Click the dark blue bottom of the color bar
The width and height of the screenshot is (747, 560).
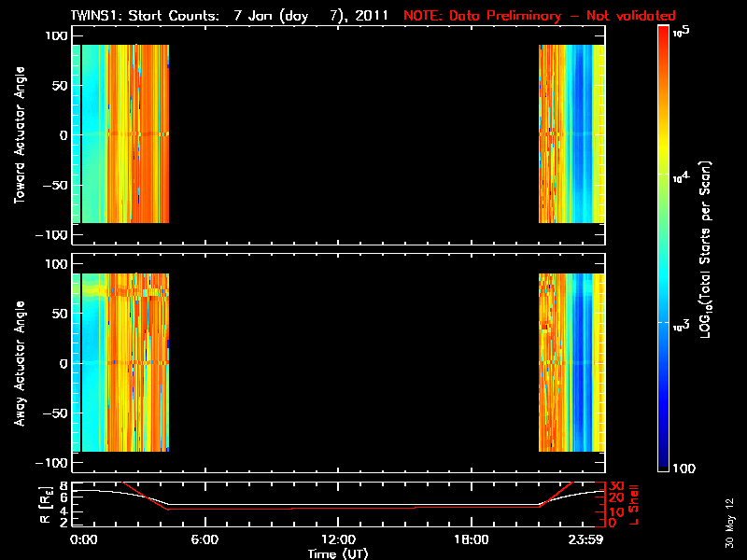tap(663, 462)
